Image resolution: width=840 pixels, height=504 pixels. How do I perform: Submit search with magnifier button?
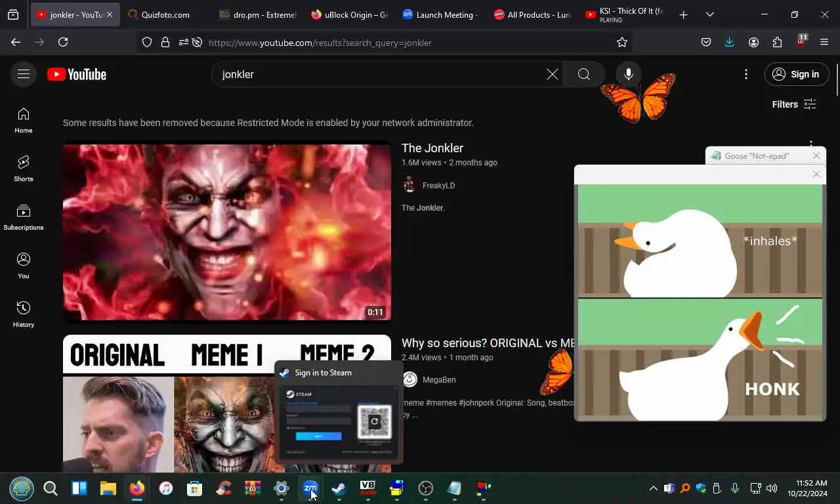pos(584,74)
